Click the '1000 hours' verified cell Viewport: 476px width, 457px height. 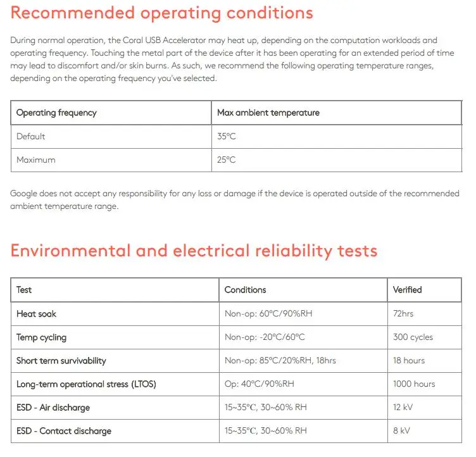(414, 384)
